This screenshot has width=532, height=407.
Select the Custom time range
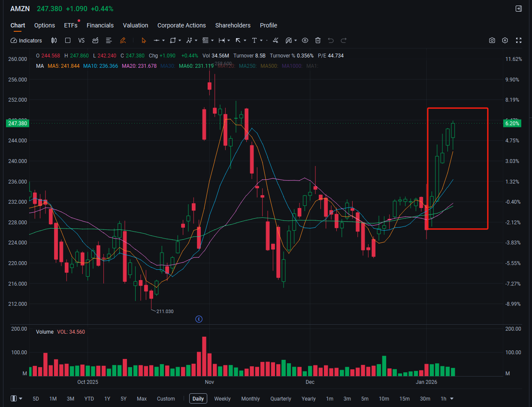click(x=166, y=399)
